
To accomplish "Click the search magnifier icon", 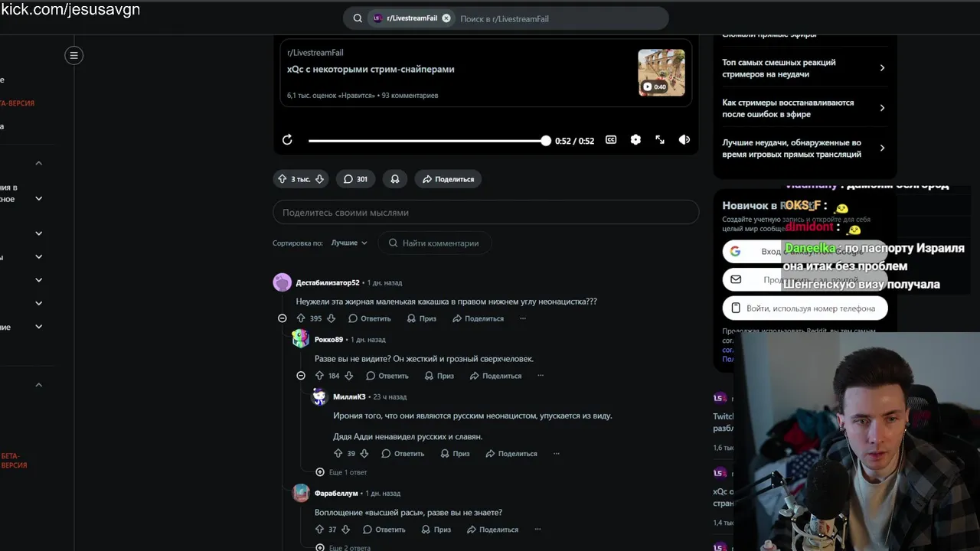I will pos(358,18).
